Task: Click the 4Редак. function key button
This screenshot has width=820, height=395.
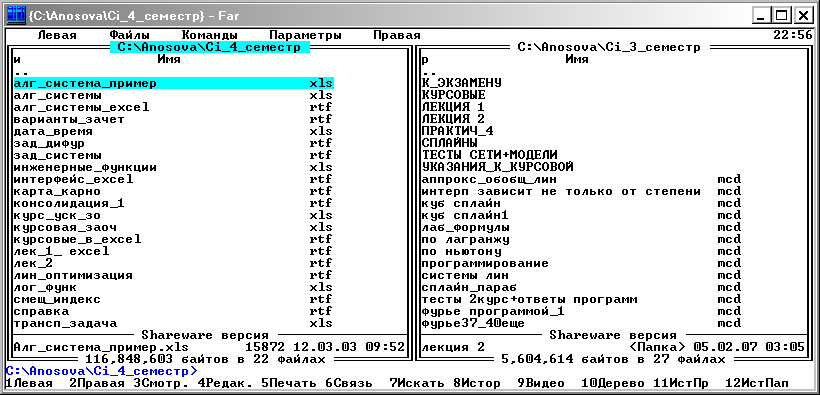Action: 225,383
